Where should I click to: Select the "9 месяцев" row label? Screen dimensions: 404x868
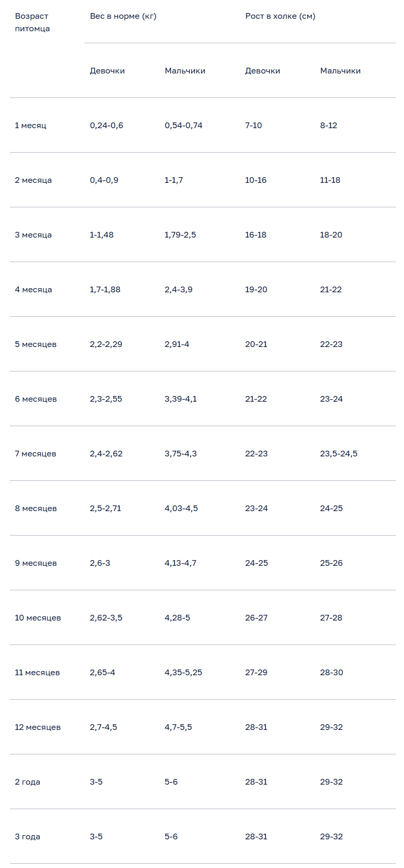coord(36,563)
